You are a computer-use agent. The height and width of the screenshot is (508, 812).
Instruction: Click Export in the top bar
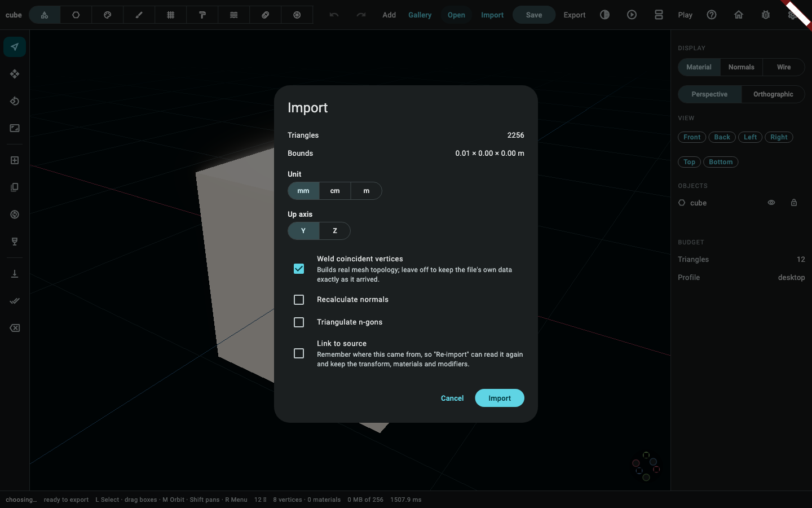575,15
